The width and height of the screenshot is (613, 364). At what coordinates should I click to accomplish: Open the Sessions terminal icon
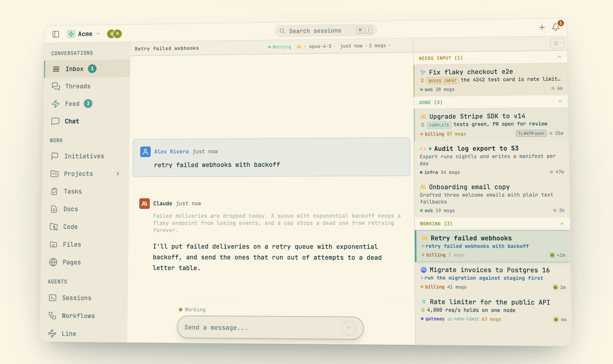tap(53, 298)
